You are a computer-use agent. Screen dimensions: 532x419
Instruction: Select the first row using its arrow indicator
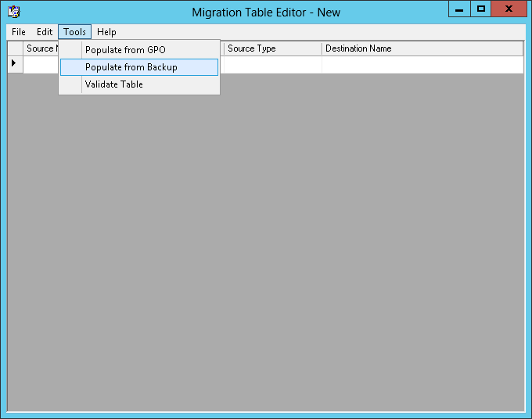tap(15, 64)
